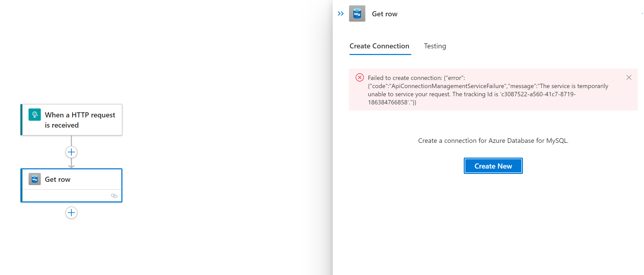This screenshot has width=644, height=275.
Task: Click the Get row title in the panel header
Action: point(385,14)
